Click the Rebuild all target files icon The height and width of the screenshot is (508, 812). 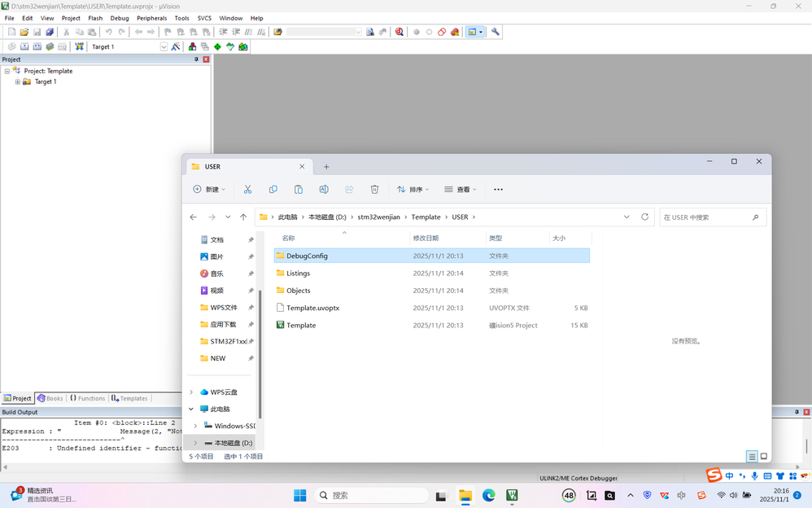(x=37, y=46)
